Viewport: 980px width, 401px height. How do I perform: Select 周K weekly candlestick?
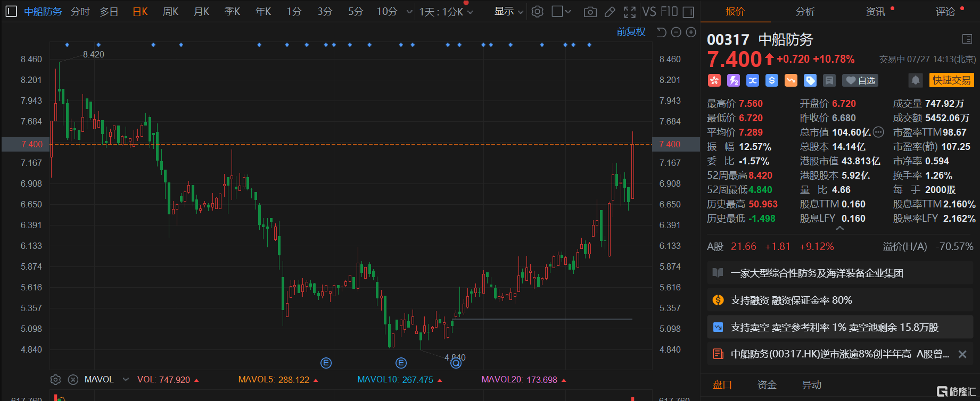[x=170, y=12]
